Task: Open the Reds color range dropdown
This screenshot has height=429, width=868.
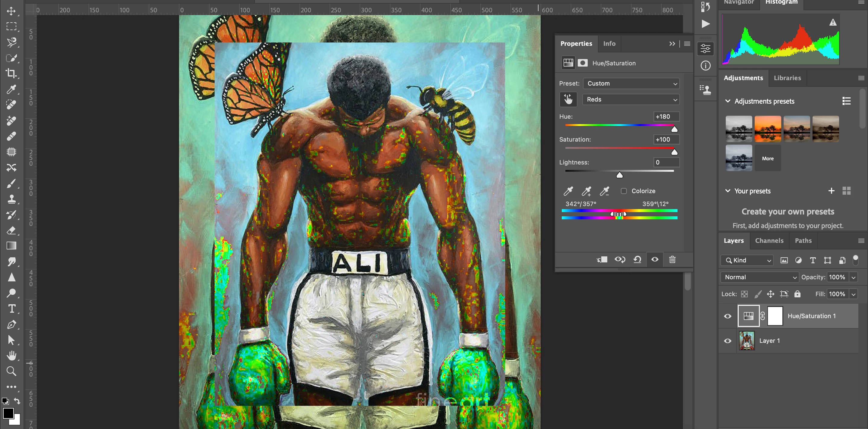Action: (631, 99)
